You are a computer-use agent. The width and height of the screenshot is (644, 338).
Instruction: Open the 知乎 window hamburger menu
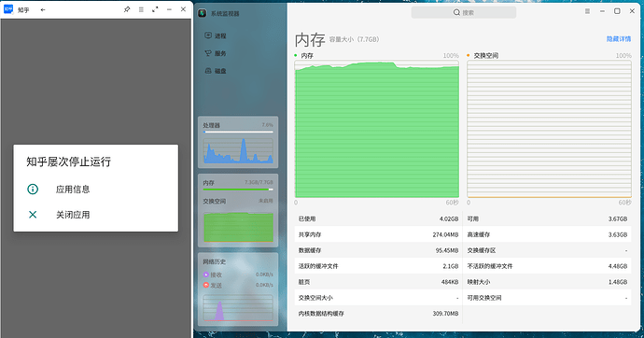pos(141,9)
